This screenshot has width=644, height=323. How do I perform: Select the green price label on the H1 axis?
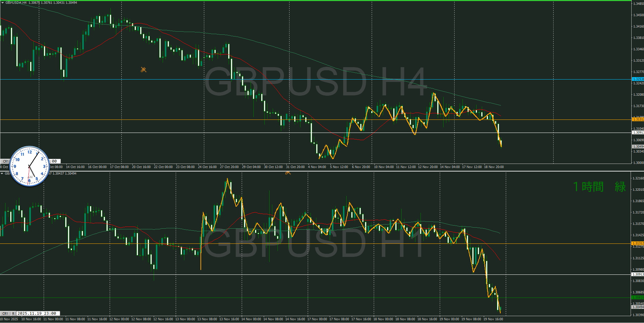click(638, 298)
